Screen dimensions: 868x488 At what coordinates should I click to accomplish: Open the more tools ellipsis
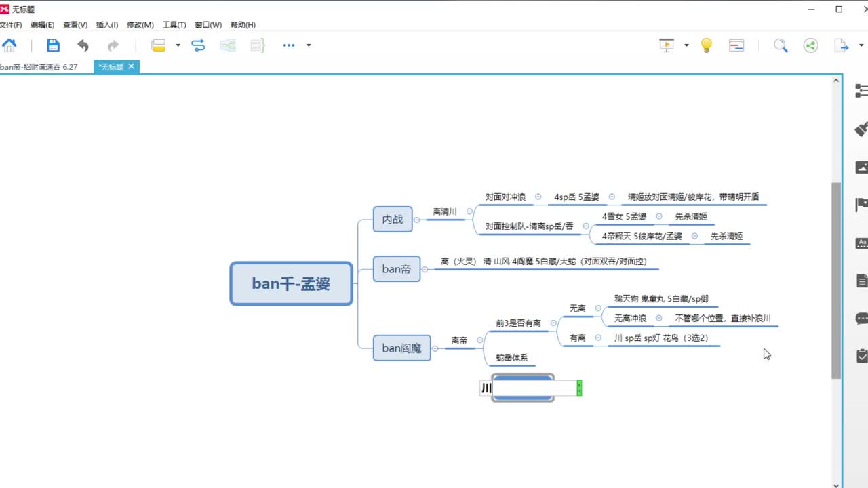click(x=289, y=45)
